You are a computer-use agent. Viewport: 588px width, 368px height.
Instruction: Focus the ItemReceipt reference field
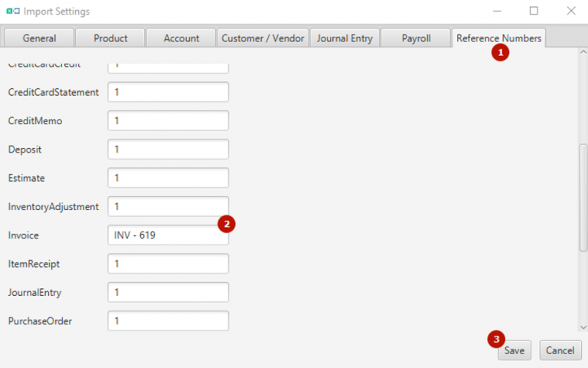pyautogui.click(x=168, y=264)
